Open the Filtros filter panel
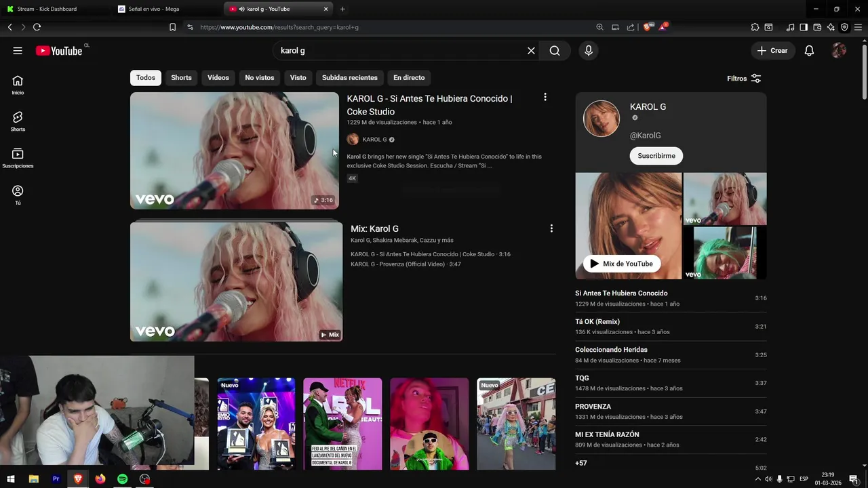This screenshot has width=868, height=488. coord(744,79)
